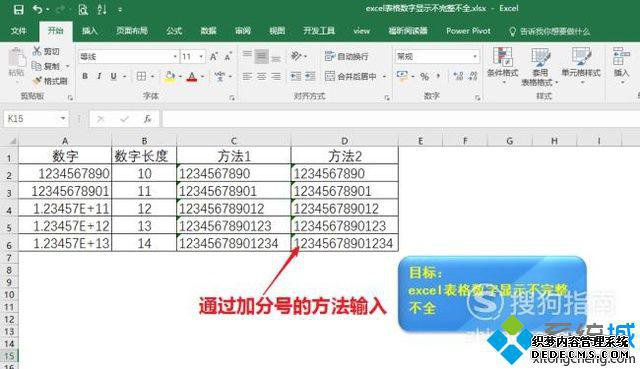Click the Decrease Indent icon

[x=296, y=76]
